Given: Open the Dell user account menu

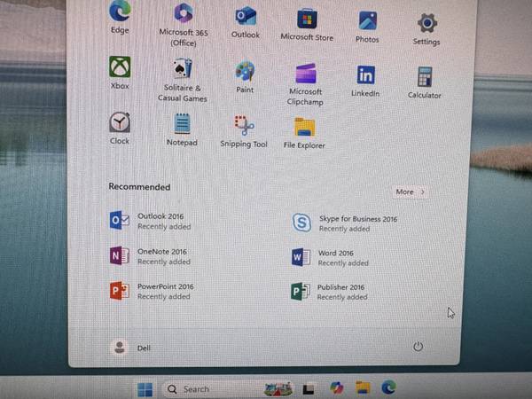Looking at the screenshot, I should 131,348.
